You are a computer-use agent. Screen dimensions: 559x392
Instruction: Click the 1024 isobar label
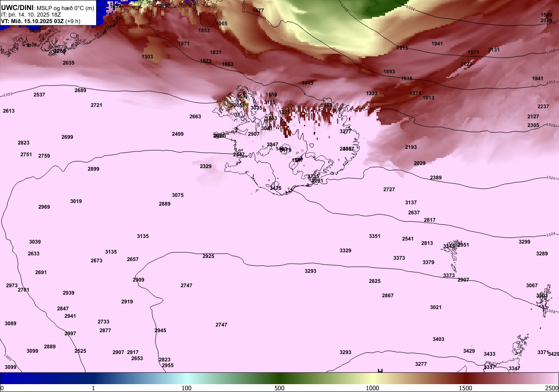point(552,235)
